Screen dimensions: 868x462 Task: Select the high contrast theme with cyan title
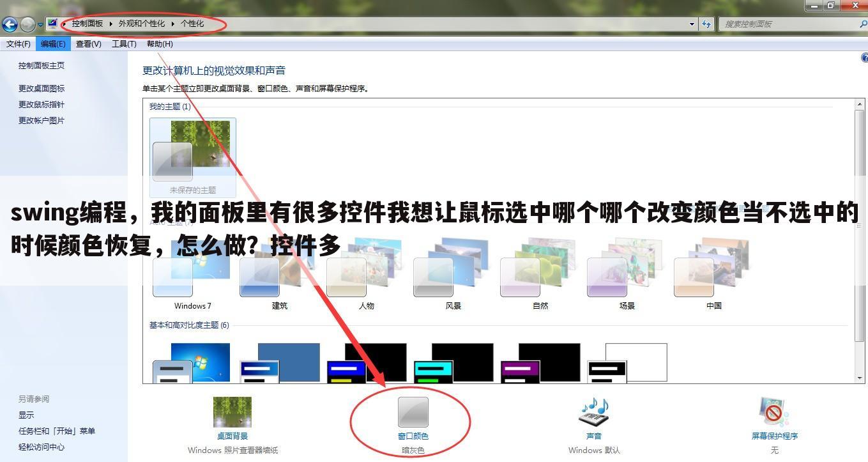coord(453,363)
